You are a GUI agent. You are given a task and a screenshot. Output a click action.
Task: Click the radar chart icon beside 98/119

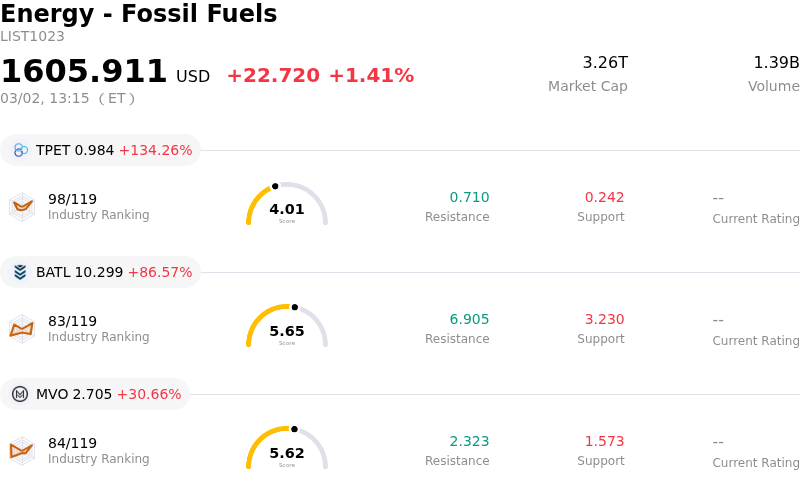click(x=22, y=206)
